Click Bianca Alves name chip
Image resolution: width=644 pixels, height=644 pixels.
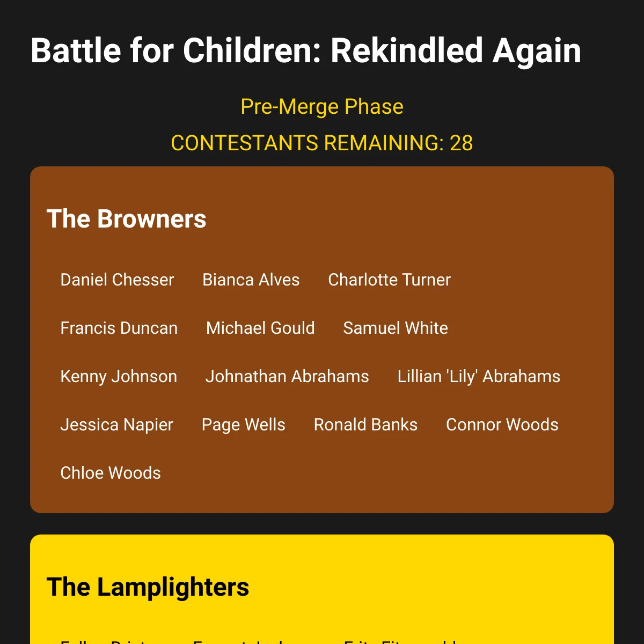[x=251, y=280]
